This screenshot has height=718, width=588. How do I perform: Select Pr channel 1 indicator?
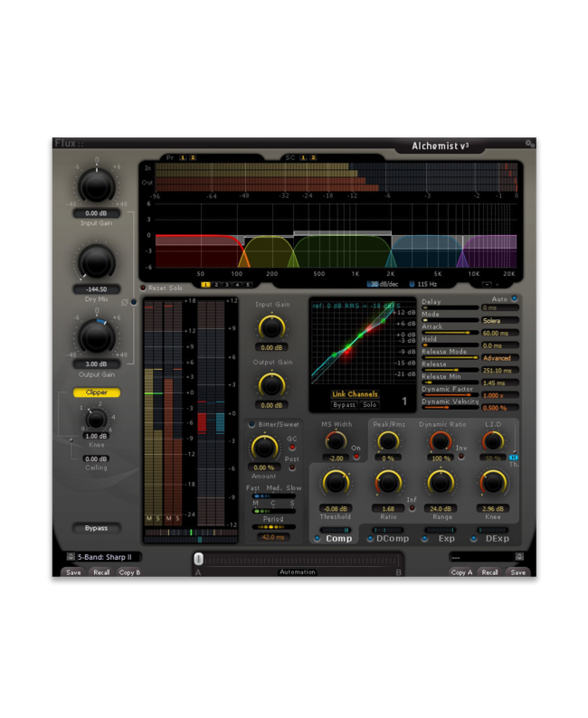pyautogui.click(x=182, y=157)
